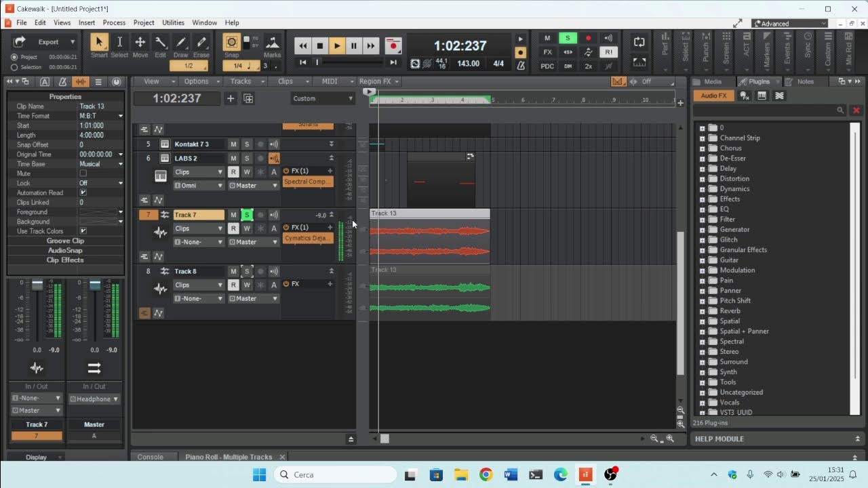Viewport: 868px width, 488px height.
Task: Select the Erase tool
Action: click(x=201, y=43)
